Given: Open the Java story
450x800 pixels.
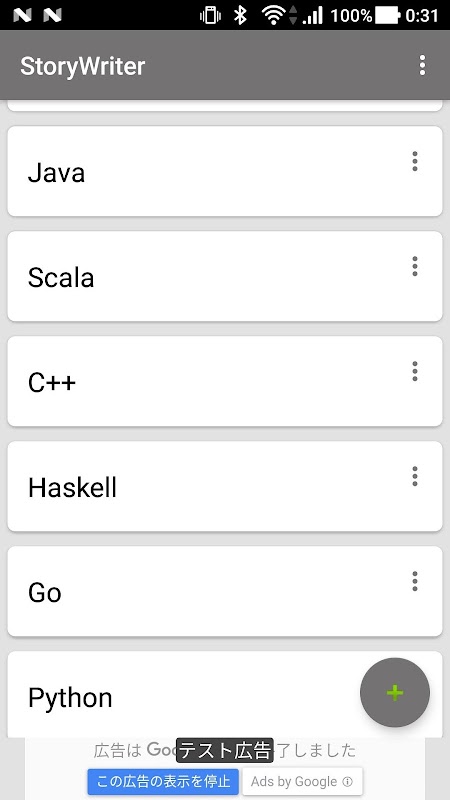Looking at the screenshot, I should click(225, 171).
